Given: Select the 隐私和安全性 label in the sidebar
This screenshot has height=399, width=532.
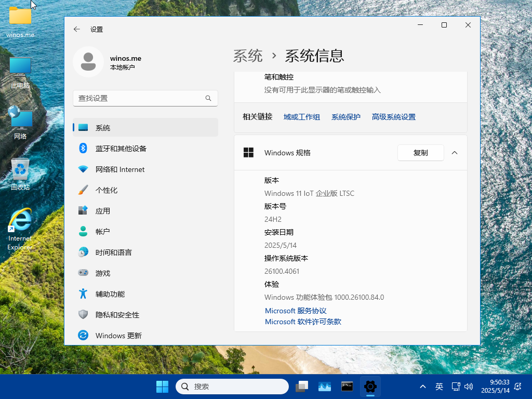Looking at the screenshot, I should click(117, 315).
